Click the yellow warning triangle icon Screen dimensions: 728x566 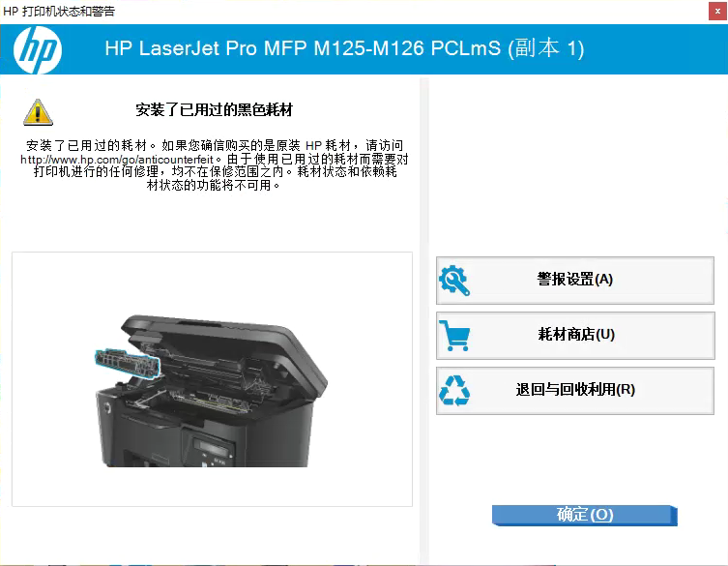pyautogui.click(x=38, y=112)
